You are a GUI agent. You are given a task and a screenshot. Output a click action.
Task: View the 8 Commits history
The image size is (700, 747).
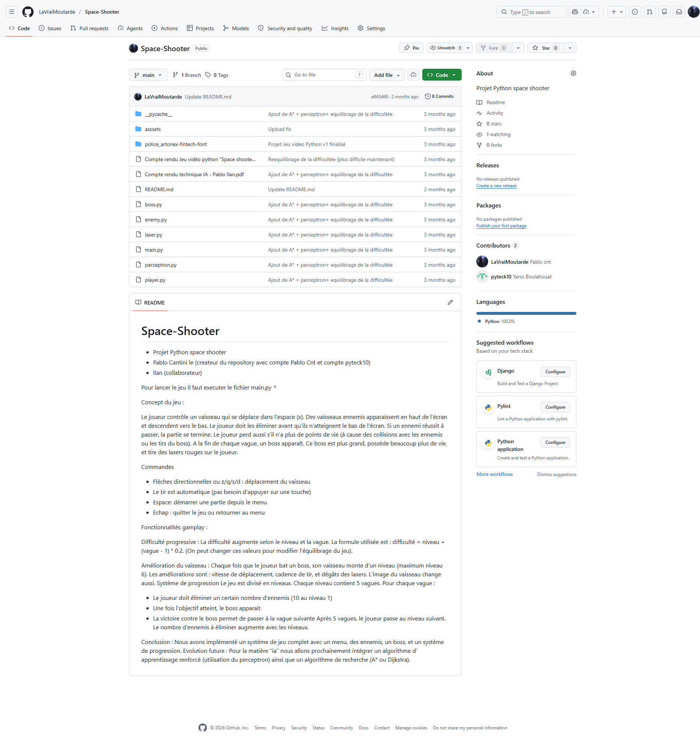click(x=439, y=97)
